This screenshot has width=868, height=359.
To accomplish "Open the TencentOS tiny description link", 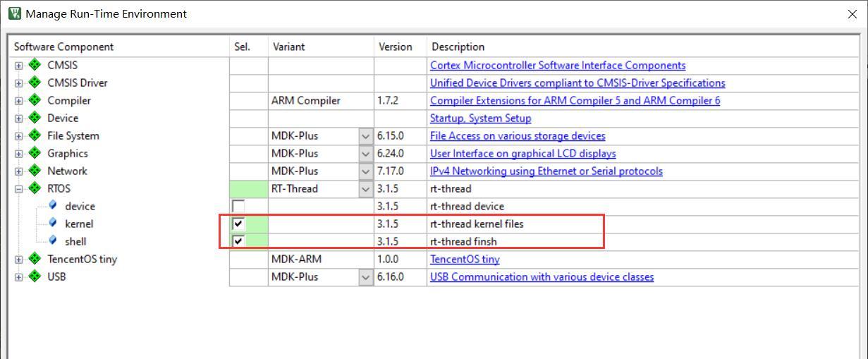I will point(465,259).
